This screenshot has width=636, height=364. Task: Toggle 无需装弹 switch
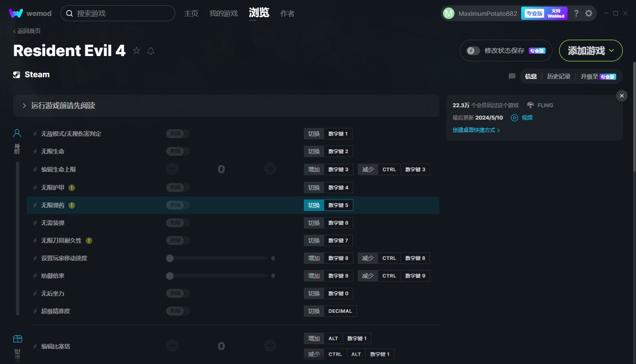[x=178, y=223]
